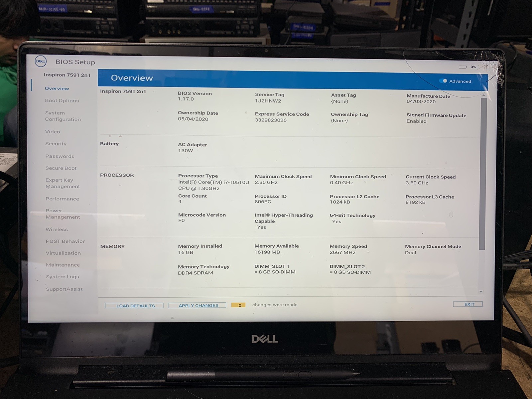Click the AC Adapter 130W value
The image size is (532, 399).
pyautogui.click(x=186, y=151)
